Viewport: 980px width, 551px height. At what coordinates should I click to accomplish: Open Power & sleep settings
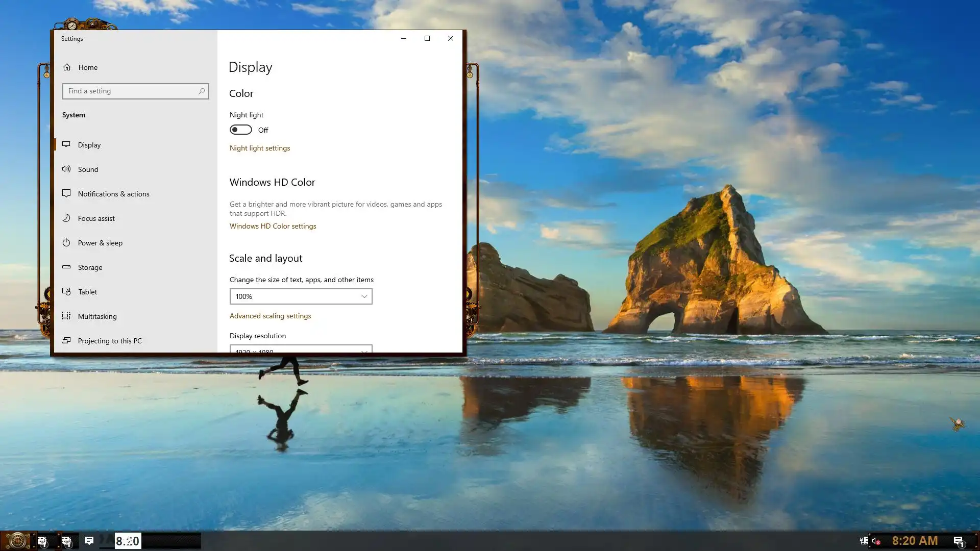click(100, 243)
